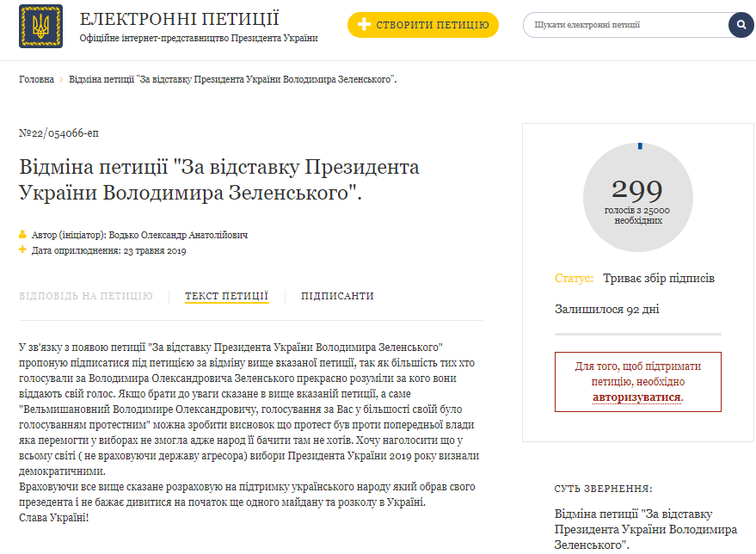Viewport: 756px width, 554px height.
Task: Go to Головна in the breadcrumb
Action: tap(36, 79)
